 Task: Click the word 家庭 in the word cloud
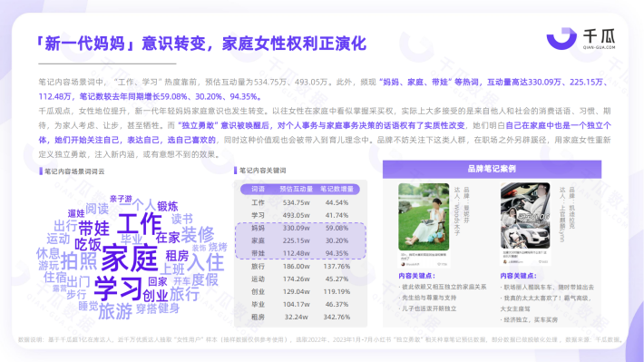click(x=130, y=258)
